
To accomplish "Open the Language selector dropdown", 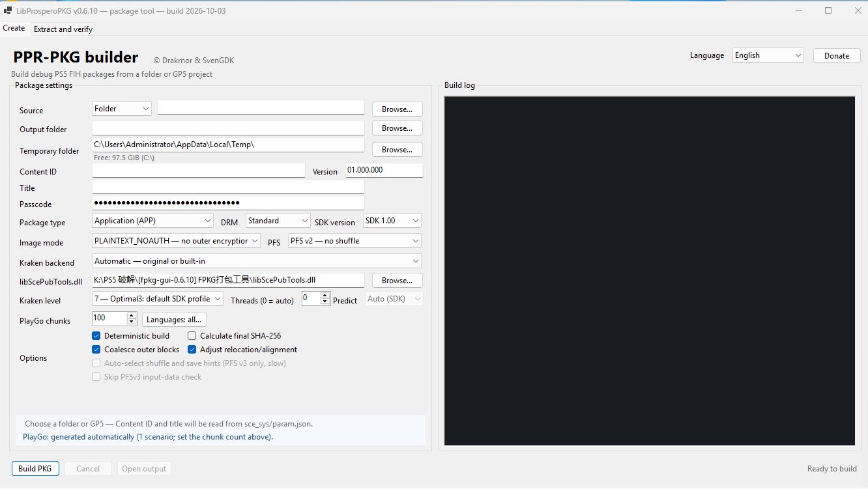I will [768, 55].
